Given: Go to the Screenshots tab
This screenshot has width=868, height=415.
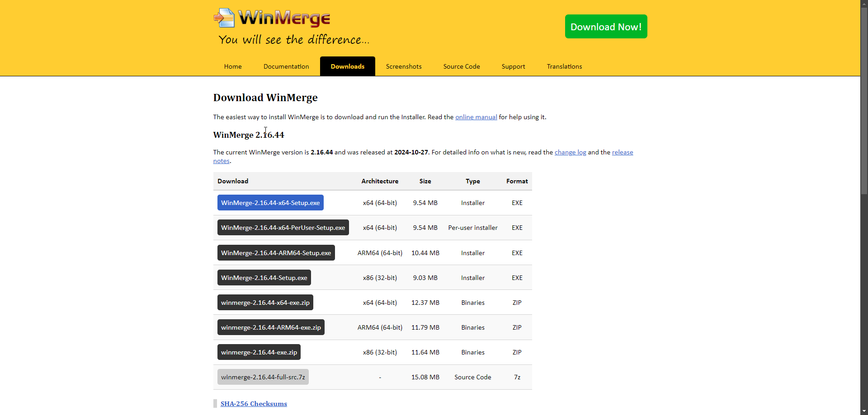Looking at the screenshot, I should point(404,66).
